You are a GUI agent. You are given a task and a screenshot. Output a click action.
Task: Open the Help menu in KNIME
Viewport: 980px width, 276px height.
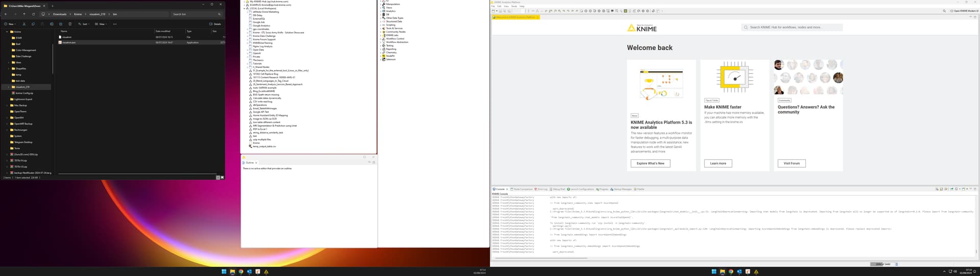[522, 6]
